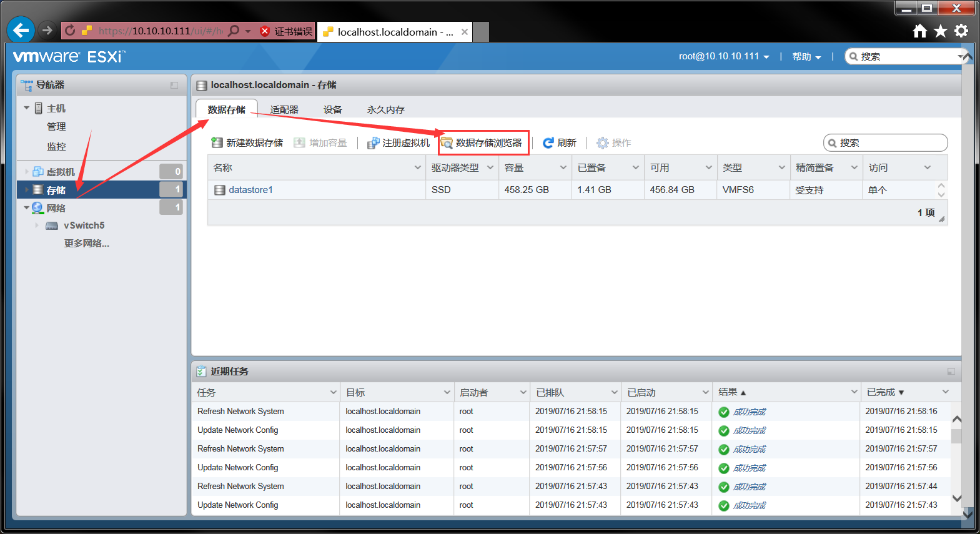Screen dimensions: 980x534
Task: Click 成功完成 for task completed 21:58:16
Action: (750, 412)
